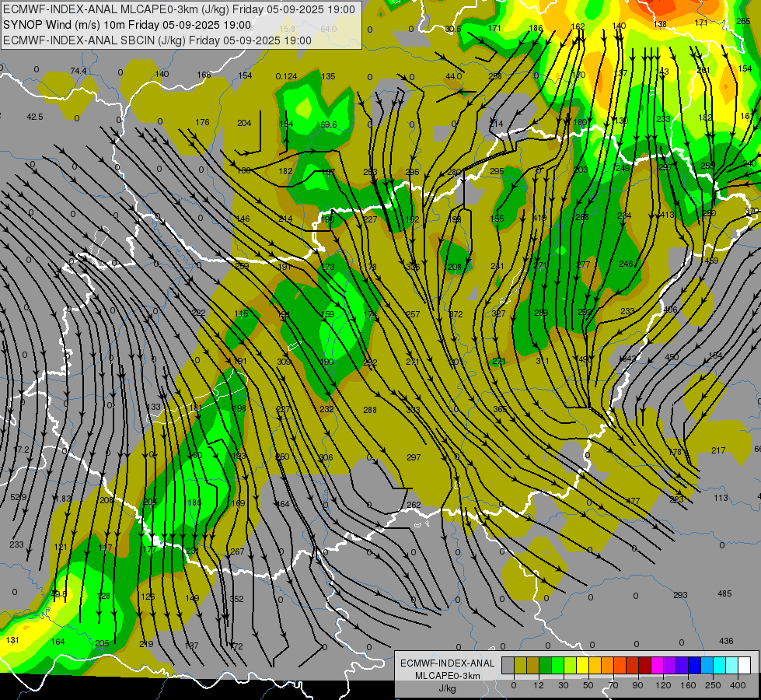
Task: Click the SBCIN header line
Action: coord(157,40)
